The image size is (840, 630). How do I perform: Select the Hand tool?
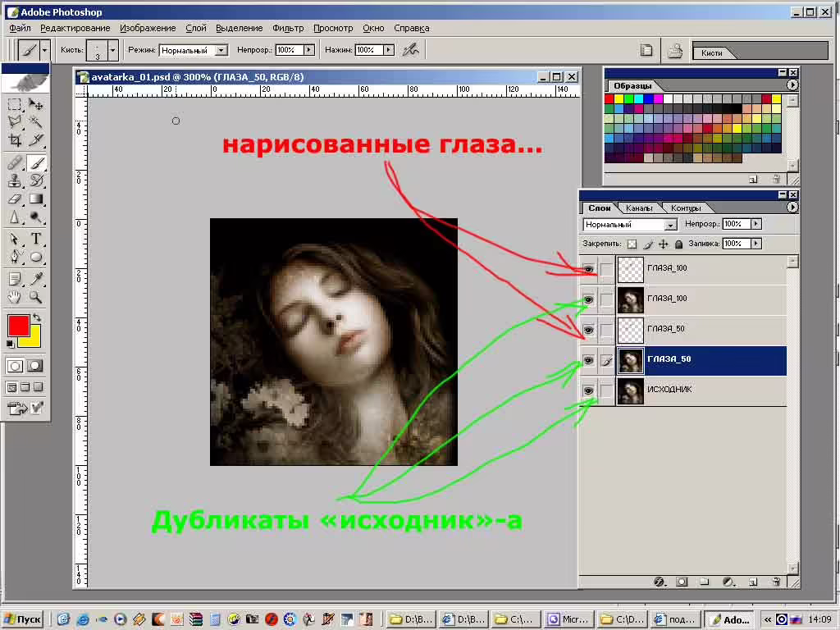15,297
